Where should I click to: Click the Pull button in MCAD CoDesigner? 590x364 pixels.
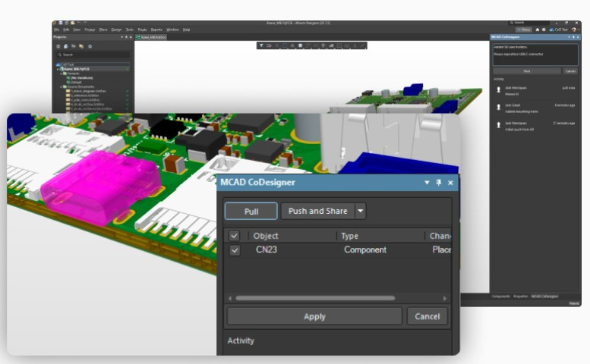251,211
